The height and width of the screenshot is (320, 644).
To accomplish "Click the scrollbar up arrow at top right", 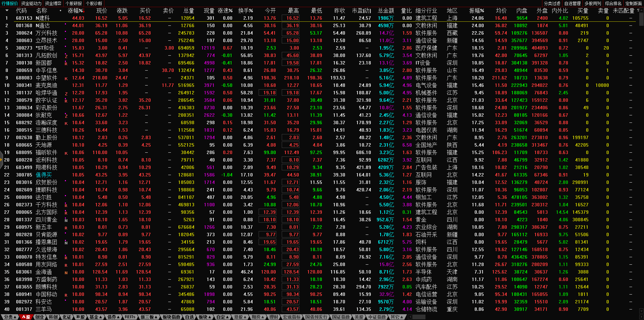I will pyautogui.click(x=641, y=11).
